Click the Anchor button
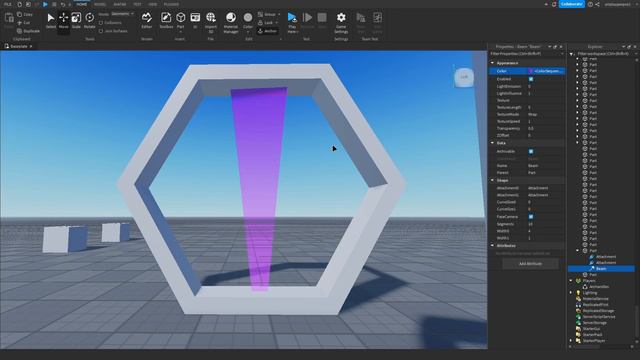Image resolution: width=640 pixels, height=360 pixels. click(x=268, y=31)
